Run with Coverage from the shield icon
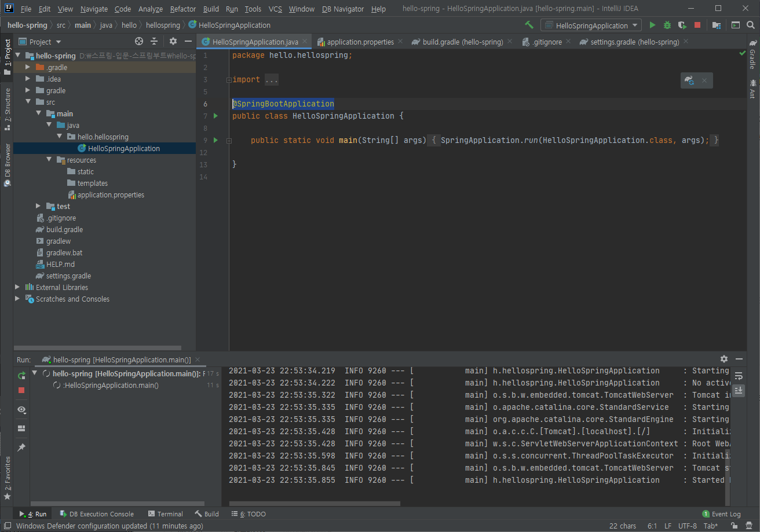Screen dimensions: 760x532 (x=682, y=25)
